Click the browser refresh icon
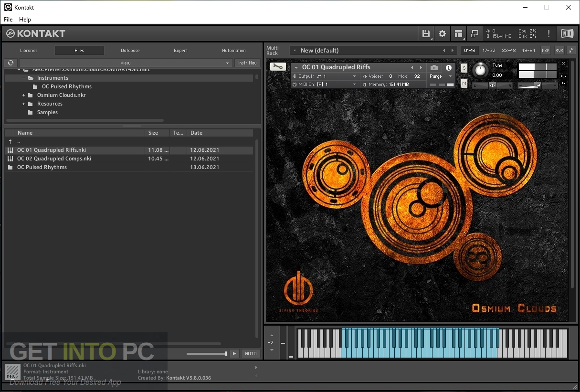The width and height of the screenshot is (580, 392). click(x=11, y=63)
